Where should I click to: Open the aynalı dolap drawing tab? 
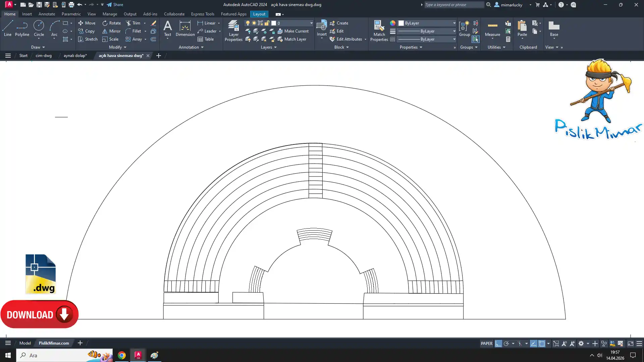coord(75,56)
